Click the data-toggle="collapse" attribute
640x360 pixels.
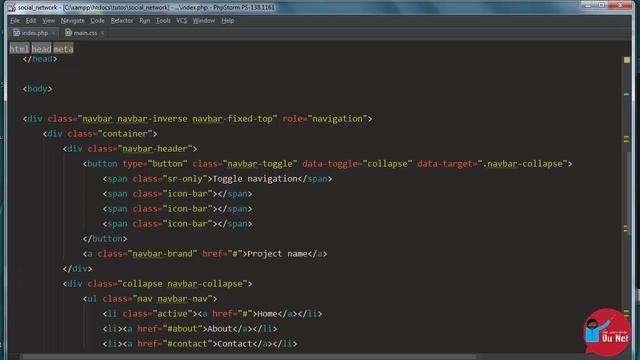pos(357,164)
